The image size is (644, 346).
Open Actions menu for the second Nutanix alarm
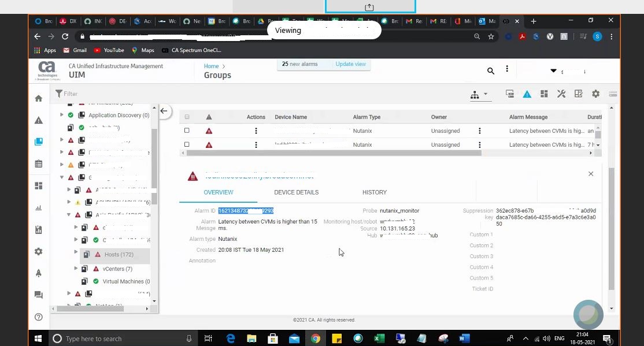click(x=256, y=145)
